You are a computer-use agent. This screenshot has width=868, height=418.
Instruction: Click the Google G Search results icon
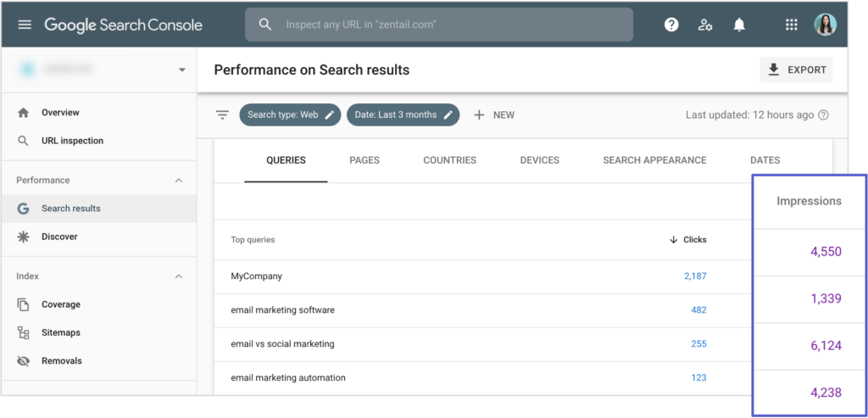[23, 209]
